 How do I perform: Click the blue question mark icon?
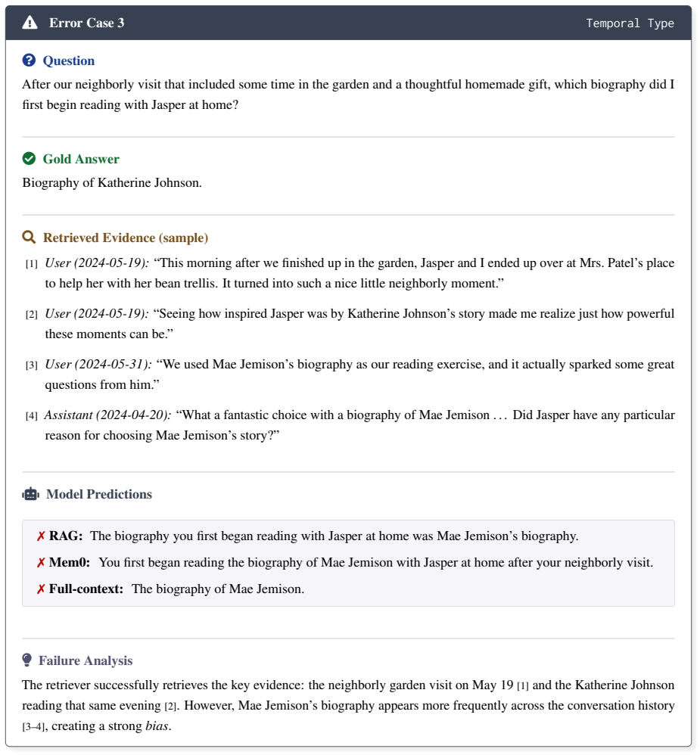click(x=29, y=61)
